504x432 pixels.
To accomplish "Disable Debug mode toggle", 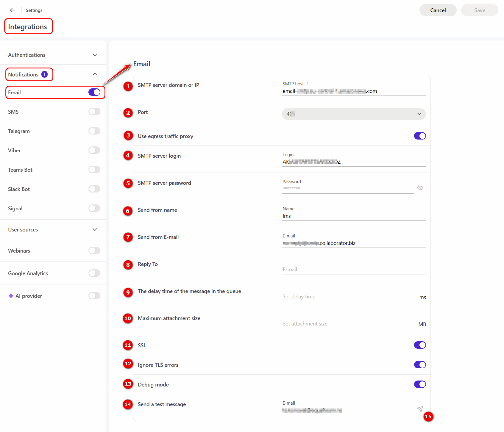I will click(420, 384).
